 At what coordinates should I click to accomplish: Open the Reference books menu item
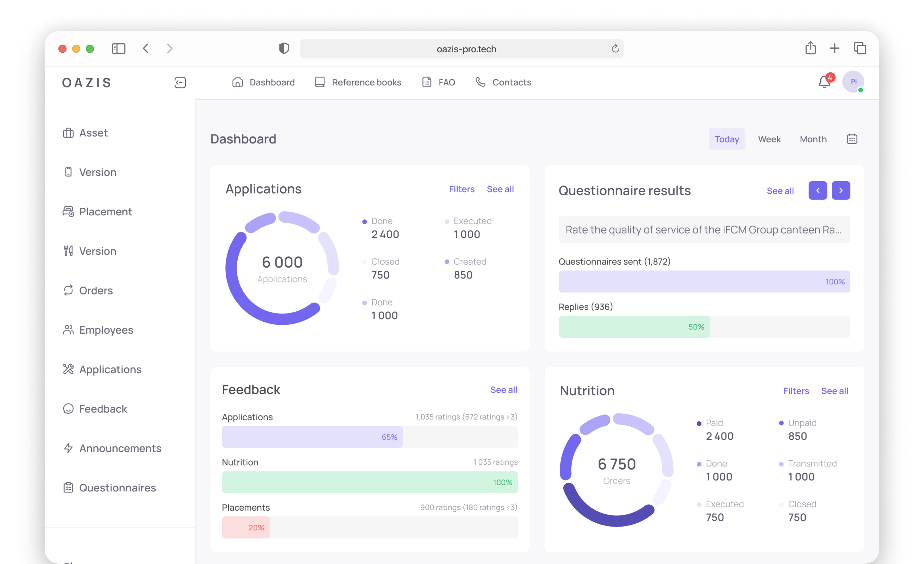[x=367, y=82]
